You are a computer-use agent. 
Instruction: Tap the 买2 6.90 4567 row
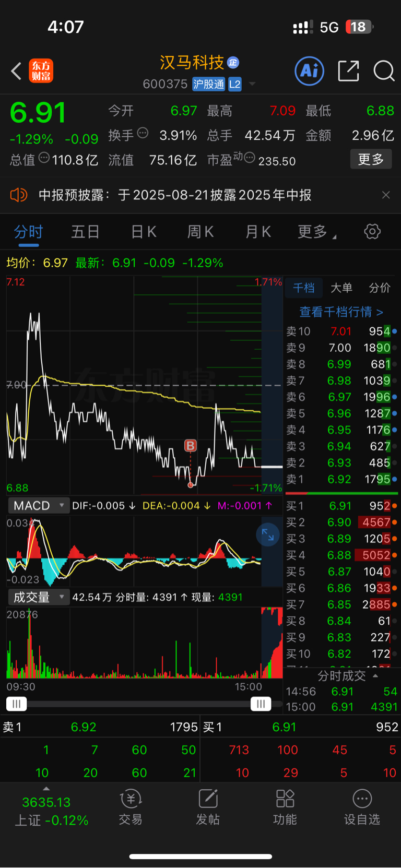click(341, 522)
